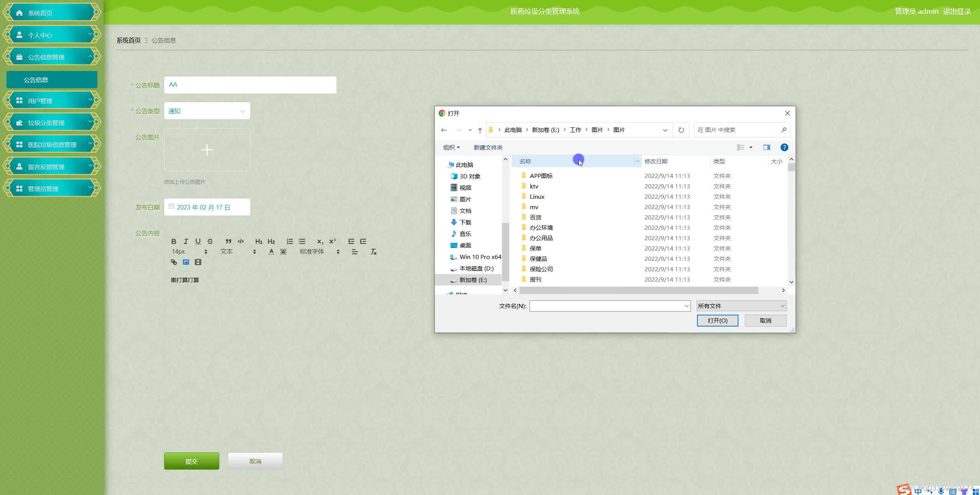Viewport: 980px width, 495px height.
Task: Click the 公告标题 input field
Action: [x=250, y=85]
